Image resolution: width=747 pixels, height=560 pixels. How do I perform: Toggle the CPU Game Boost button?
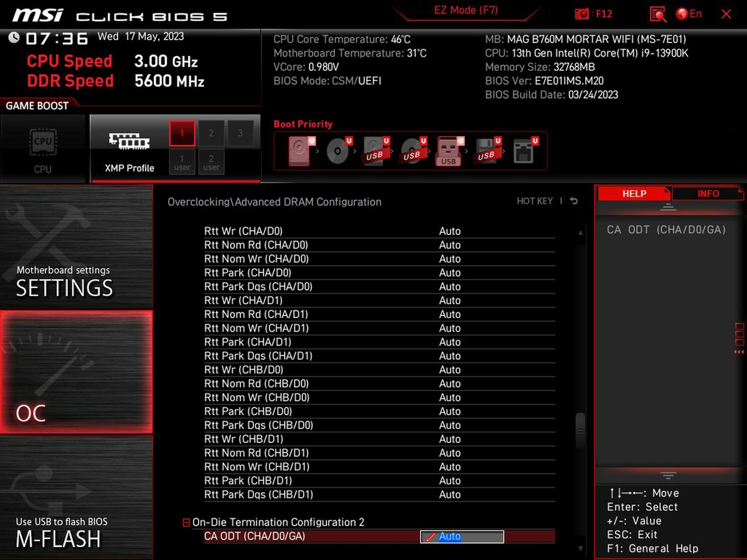coord(43,149)
